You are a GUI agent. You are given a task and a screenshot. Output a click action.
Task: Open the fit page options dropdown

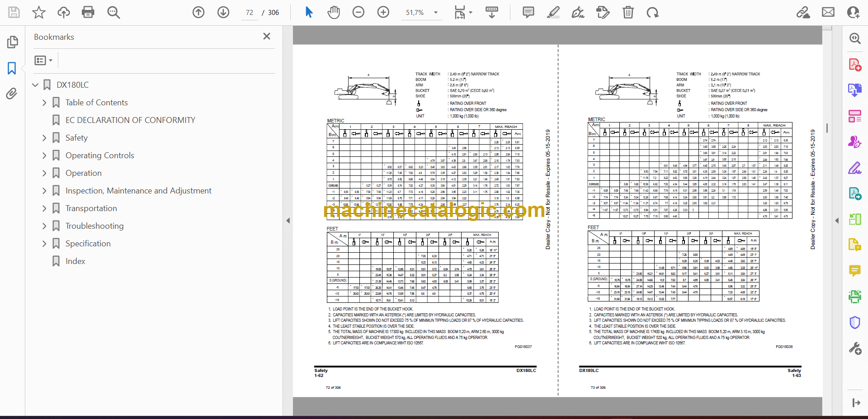click(463, 12)
